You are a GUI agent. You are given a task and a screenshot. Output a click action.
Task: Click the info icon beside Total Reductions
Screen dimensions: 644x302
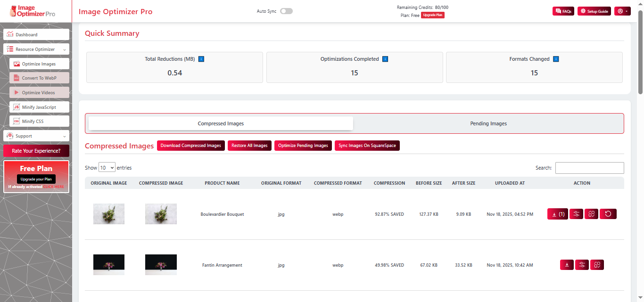pyautogui.click(x=201, y=59)
